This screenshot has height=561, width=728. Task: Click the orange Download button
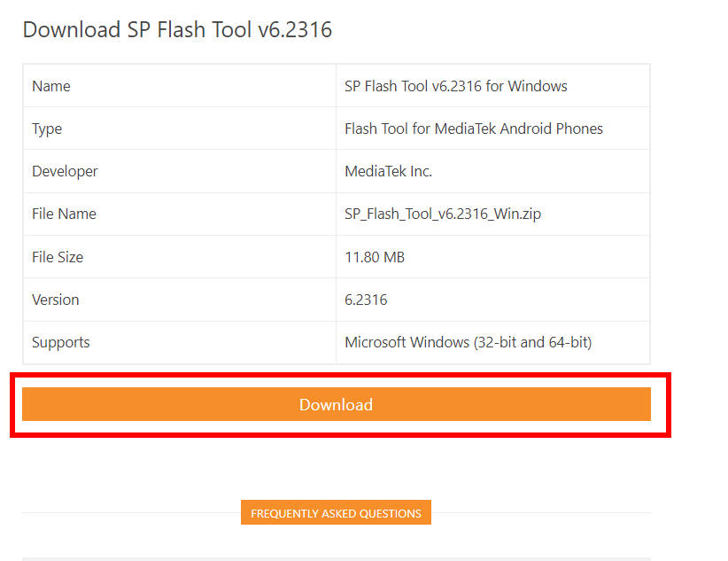coord(337,404)
